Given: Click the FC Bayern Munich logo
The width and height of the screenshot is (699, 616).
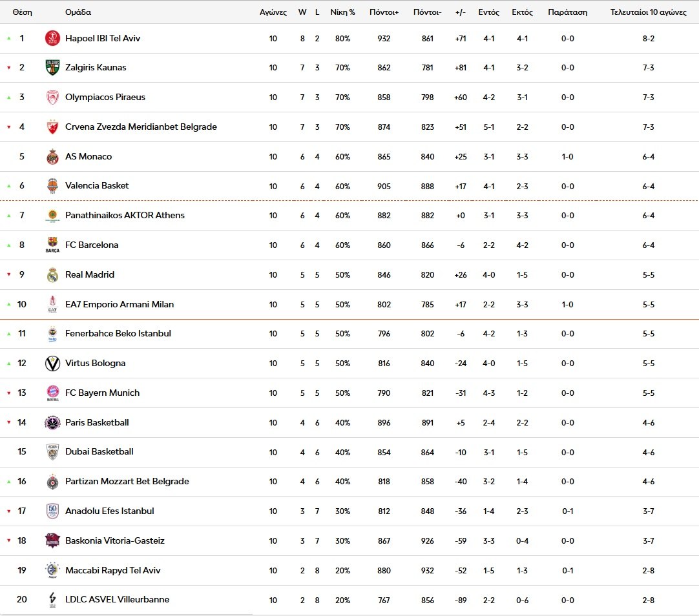Looking at the screenshot, I should coord(52,393).
